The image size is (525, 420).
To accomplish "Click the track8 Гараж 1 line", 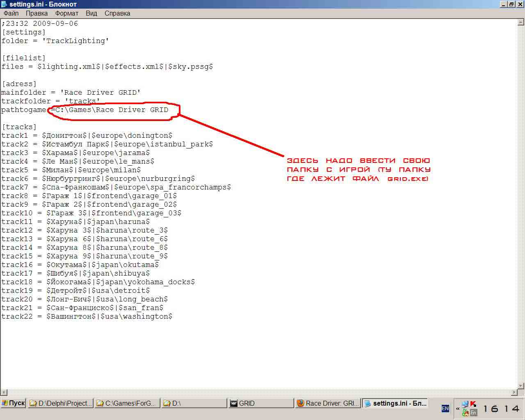I will click(89, 196).
